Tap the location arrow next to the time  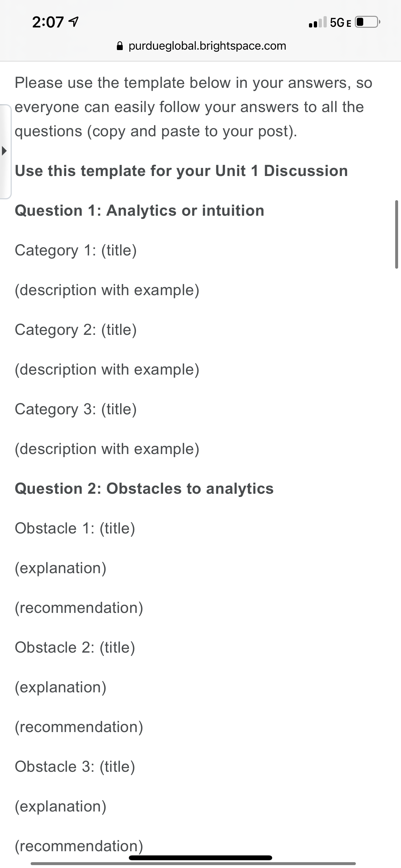pyautogui.click(x=74, y=22)
